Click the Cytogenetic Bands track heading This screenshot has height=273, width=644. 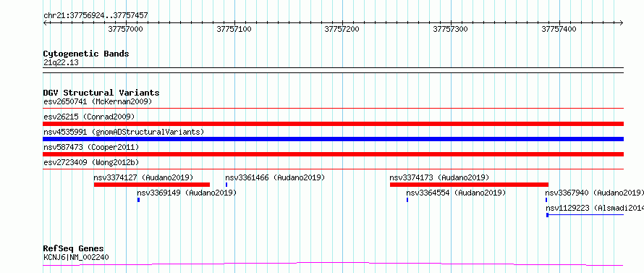86,54
